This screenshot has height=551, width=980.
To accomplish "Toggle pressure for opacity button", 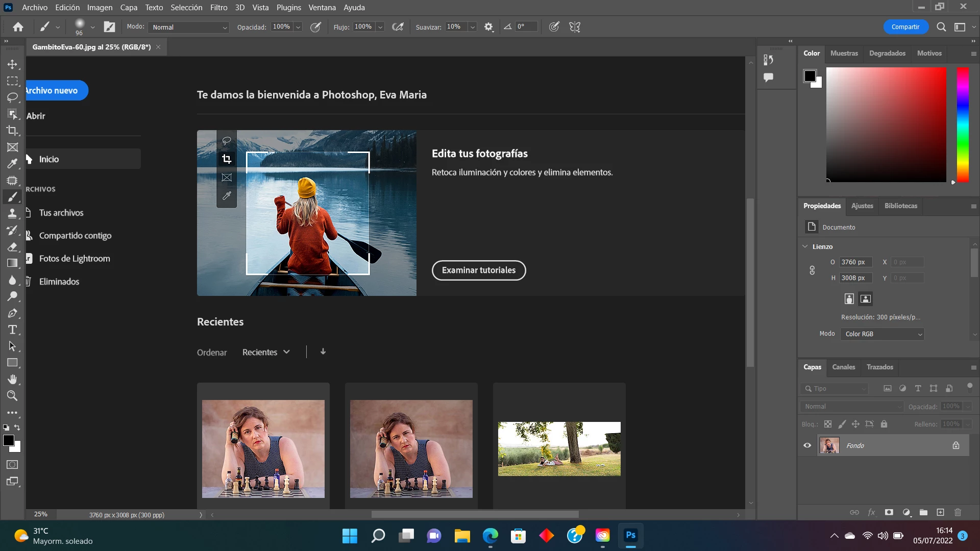I will tap(316, 27).
